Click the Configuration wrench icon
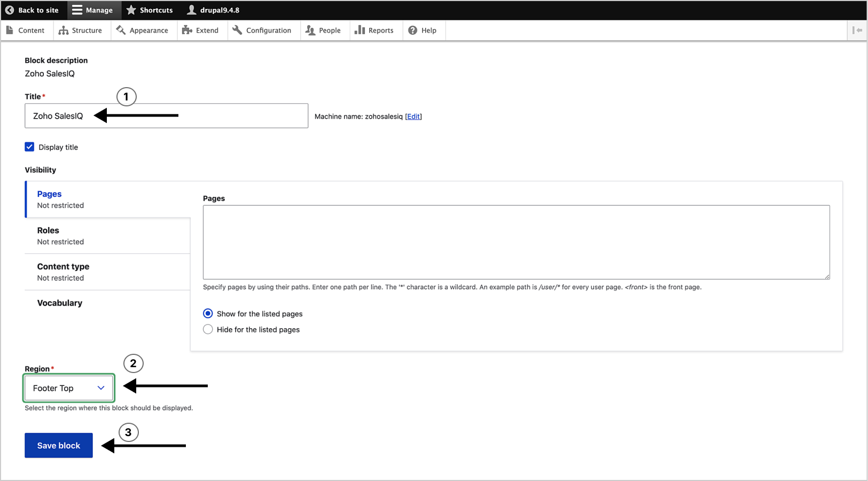The height and width of the screenshot is (481, 868). (237, 30)
